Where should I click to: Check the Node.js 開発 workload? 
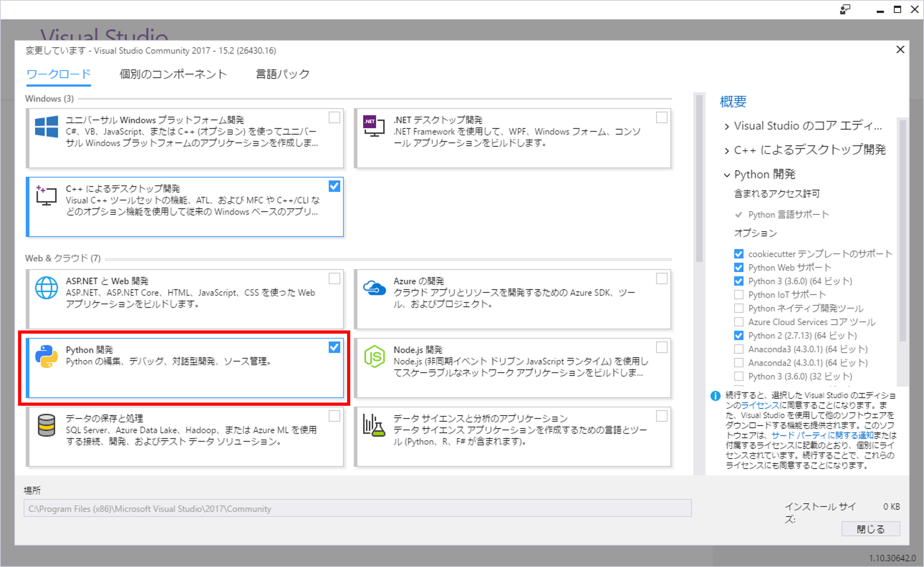[x=662, y=347]
